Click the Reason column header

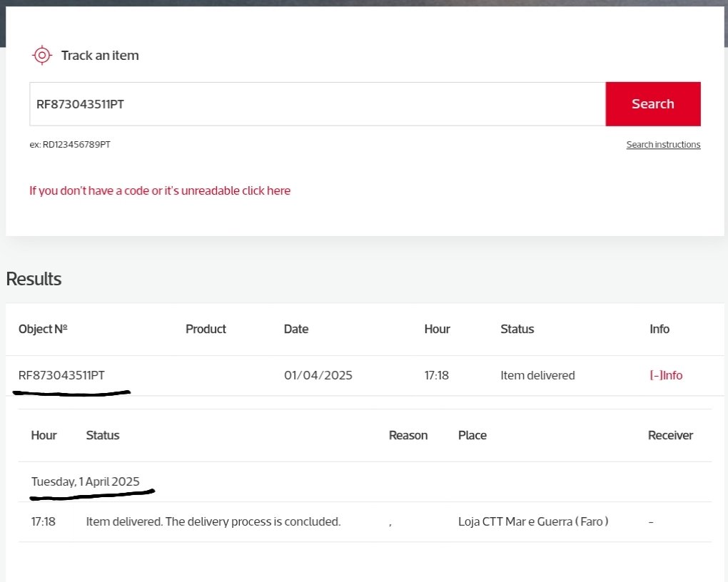[x=408, y=435]
